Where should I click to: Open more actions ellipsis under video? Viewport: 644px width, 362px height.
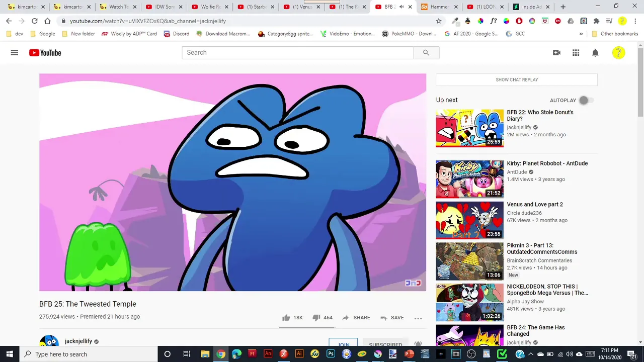[418, 318]
